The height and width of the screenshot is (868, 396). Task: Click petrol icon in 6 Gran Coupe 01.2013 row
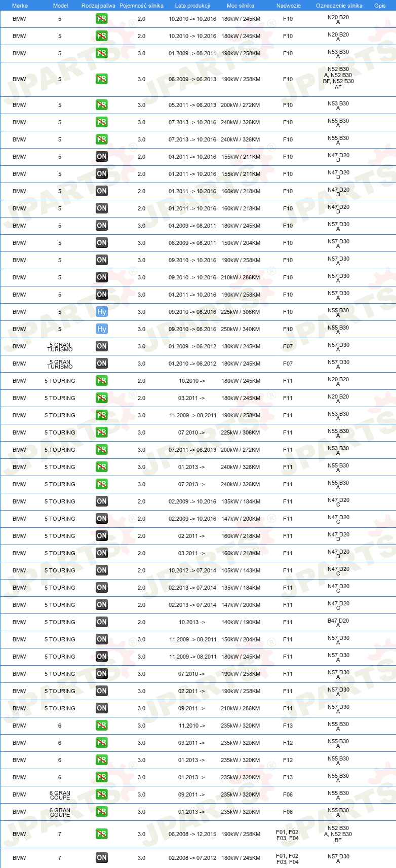102,812
